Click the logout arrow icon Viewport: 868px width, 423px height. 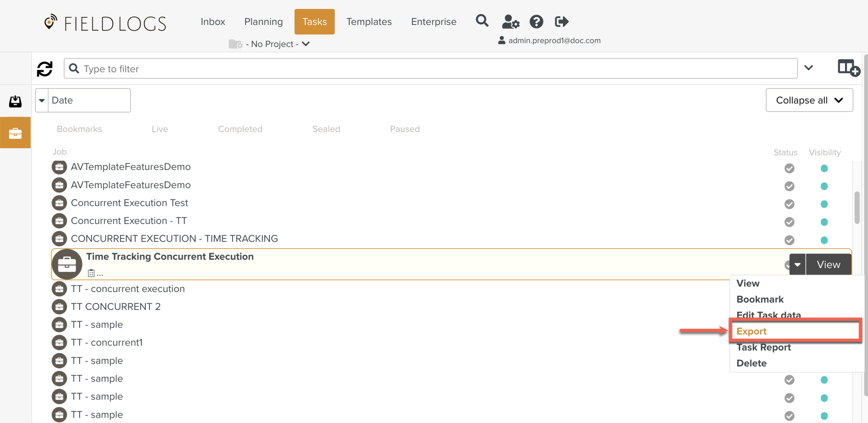(561, 22)
